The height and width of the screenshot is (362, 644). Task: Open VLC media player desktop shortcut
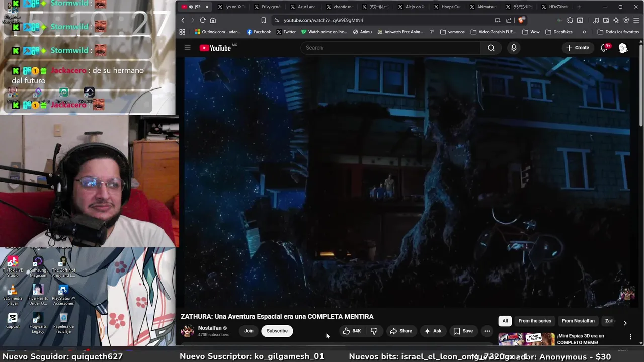(13, 295)
